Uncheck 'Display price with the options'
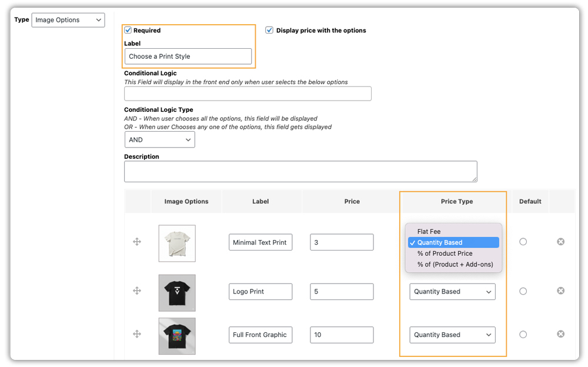The height and width of the screenshot is (367, 588). click(x=269, y=30)
